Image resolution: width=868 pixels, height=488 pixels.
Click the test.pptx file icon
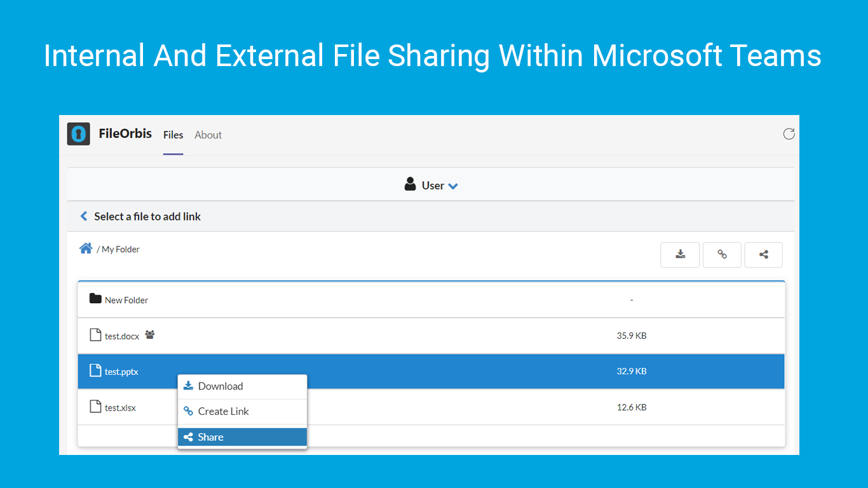tap(95, 370)
